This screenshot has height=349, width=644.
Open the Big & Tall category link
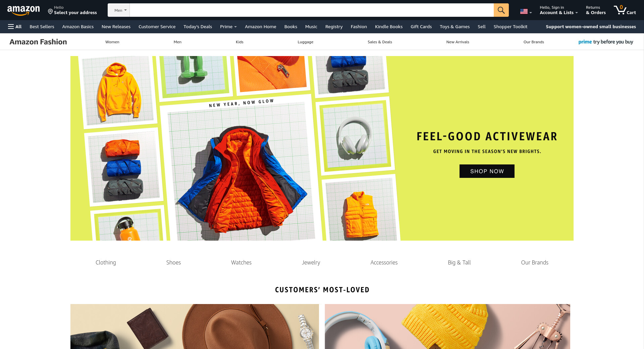pyautogui.click(x=459, y=262)
